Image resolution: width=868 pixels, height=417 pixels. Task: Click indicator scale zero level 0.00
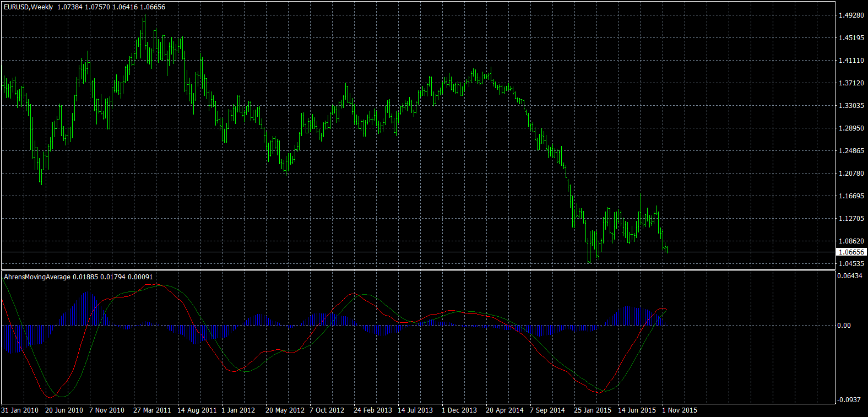tap(844, 326)
